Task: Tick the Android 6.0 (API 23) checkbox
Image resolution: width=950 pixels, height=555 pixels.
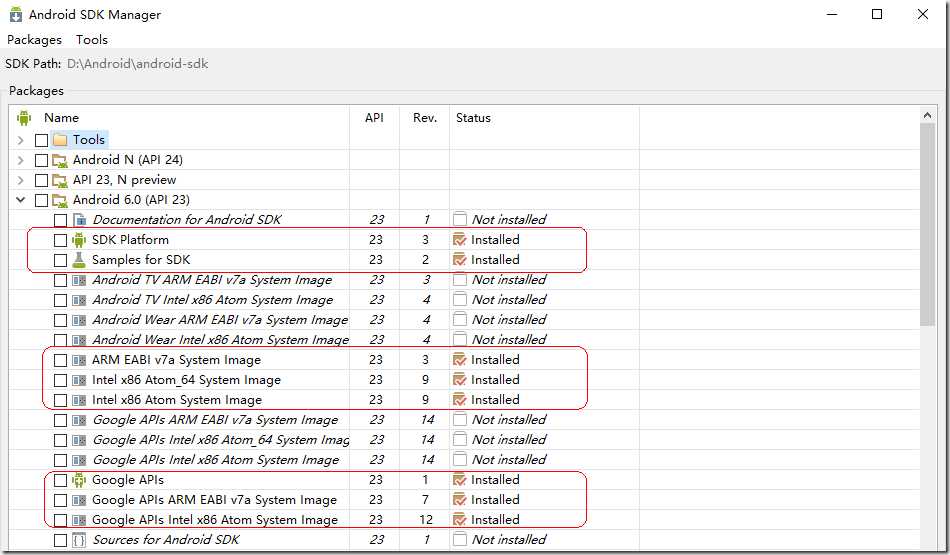Action: (x=41, y=200)
